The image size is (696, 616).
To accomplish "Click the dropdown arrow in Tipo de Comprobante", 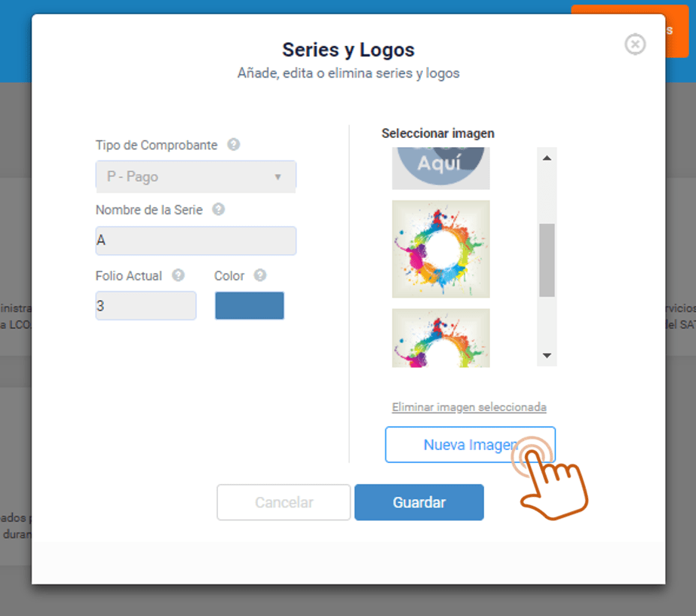I will pyautogui.click(x=277, y=176).
